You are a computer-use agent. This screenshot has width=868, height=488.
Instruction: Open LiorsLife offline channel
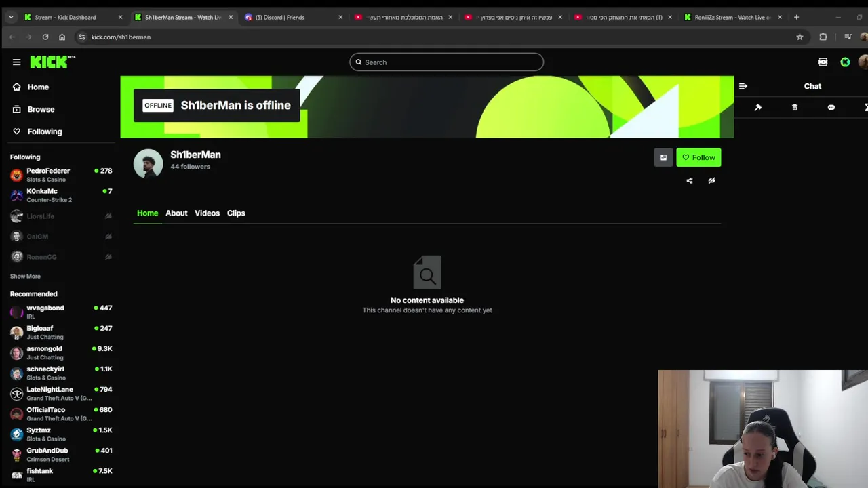(x=61, y=216)
